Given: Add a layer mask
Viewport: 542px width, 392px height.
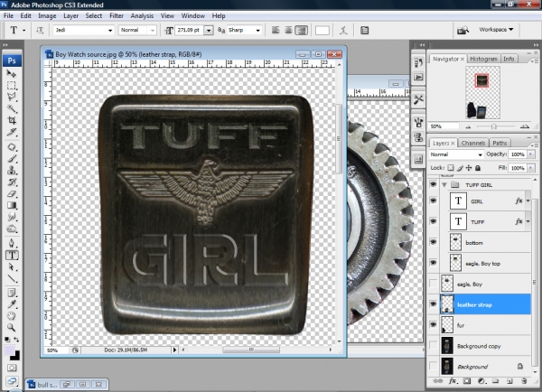Looking at the screenshot, I should 467,381.
